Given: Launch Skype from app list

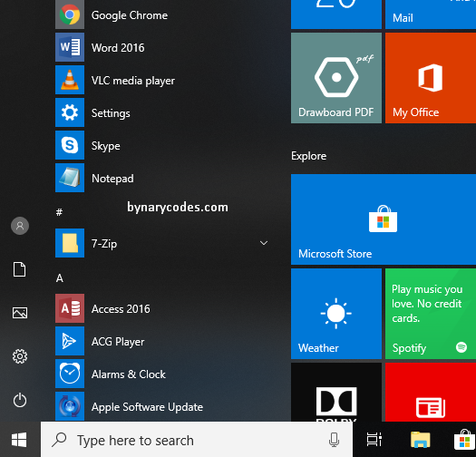Looking at the screenshot, I should (x=164, y=145).
